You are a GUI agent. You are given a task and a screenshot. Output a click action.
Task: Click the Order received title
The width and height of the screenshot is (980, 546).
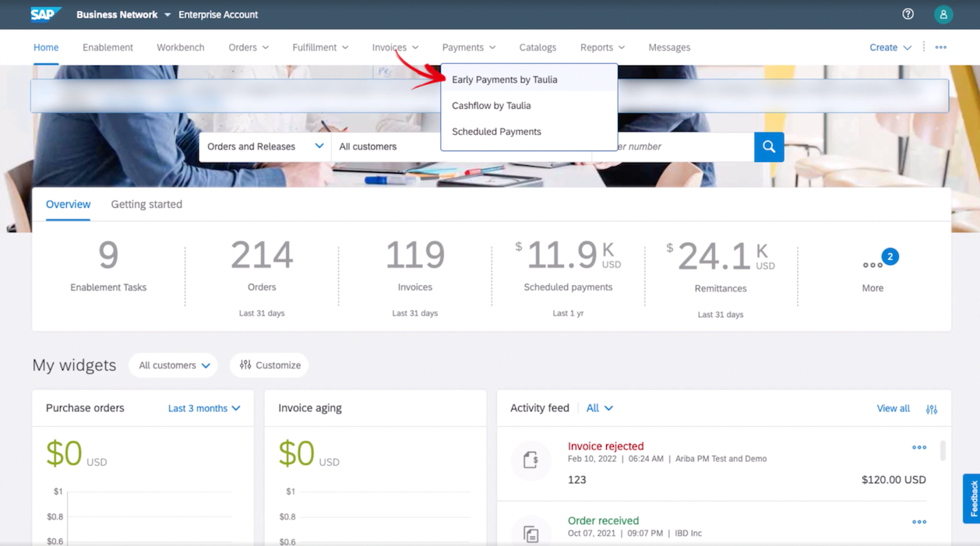click(603, 520)
